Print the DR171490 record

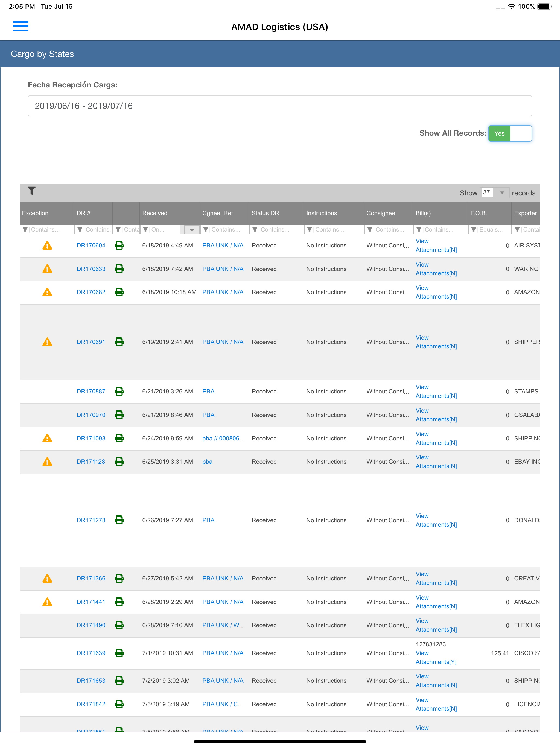coord(119,625)
